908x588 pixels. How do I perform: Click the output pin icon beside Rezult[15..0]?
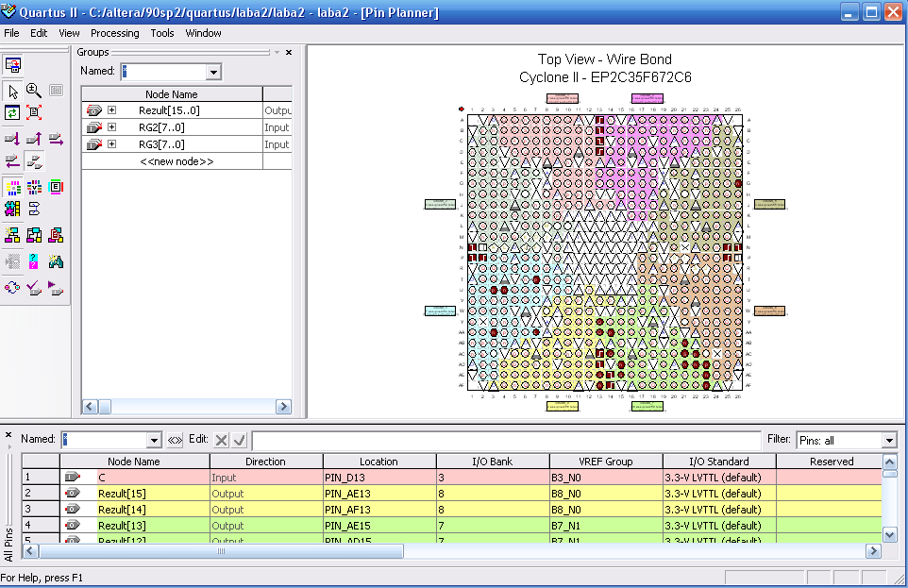(x=93, y=110)
